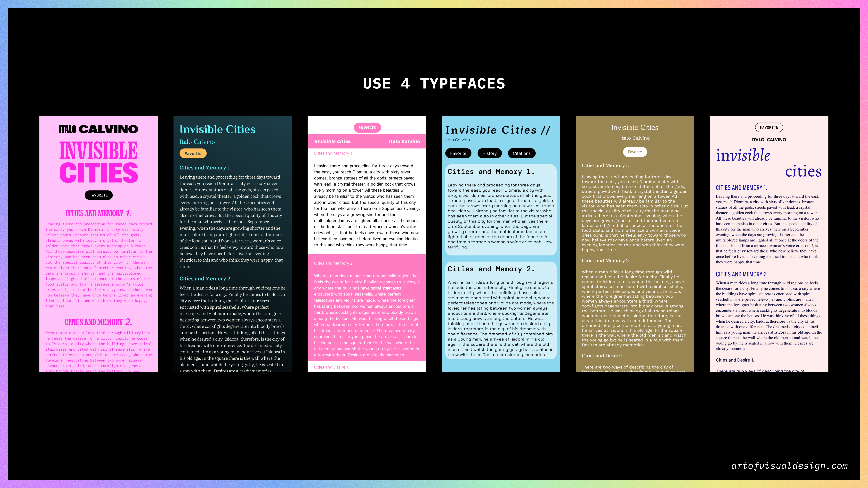This screenshot has width=868, height=488.
Task: Click 'Italo Calvino' subtitle on dark teal card
Action: (x=197, y=142)
